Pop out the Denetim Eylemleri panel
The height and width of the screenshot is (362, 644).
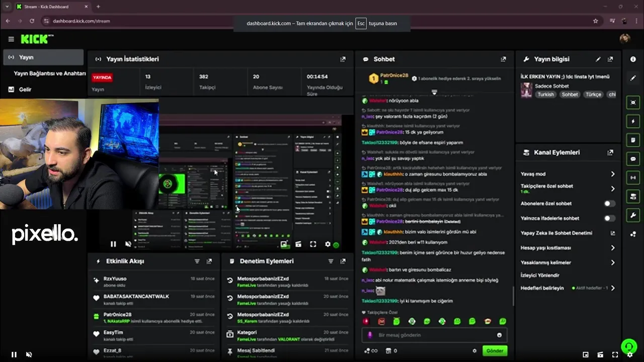point(343,261)
